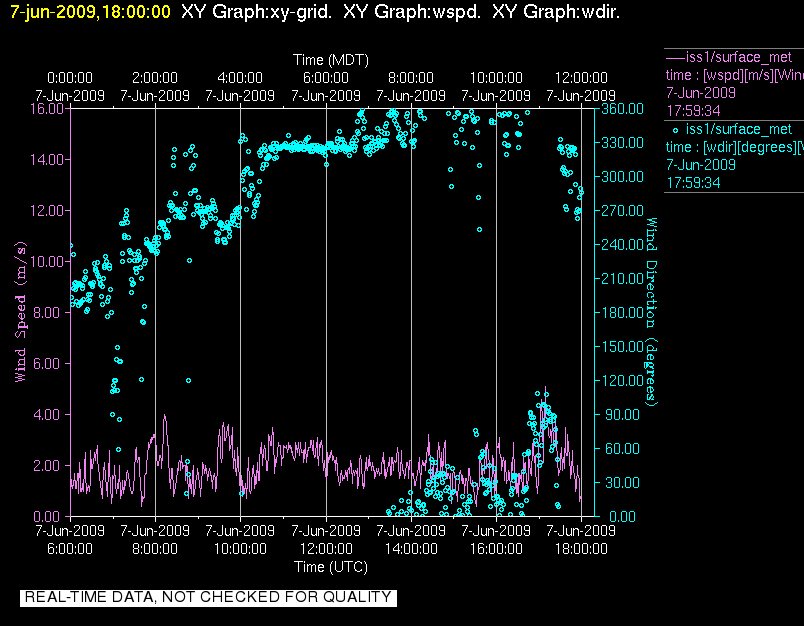The height and width of the screenshot is (626, 804).
Task: Click the cyan iss1/surface_met legend entry
Action: 742,129
